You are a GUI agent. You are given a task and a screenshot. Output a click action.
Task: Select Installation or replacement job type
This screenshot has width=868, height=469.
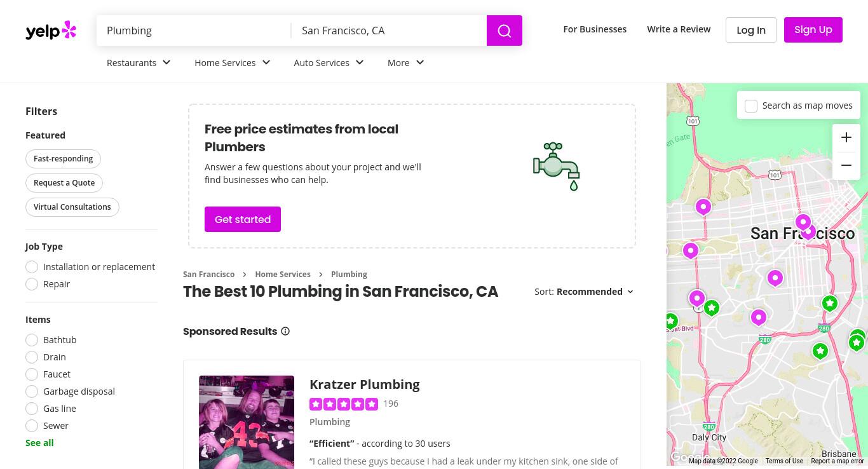(32, 267)
